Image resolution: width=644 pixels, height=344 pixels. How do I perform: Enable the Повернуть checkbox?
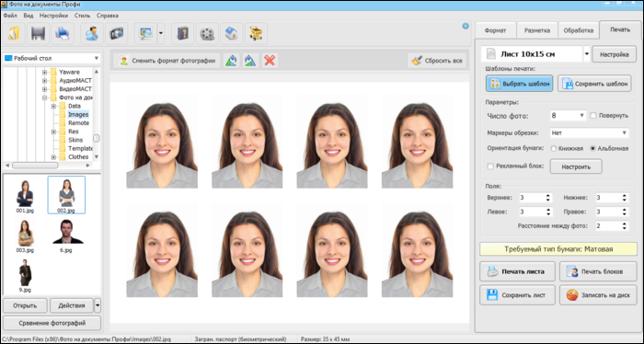593,116
